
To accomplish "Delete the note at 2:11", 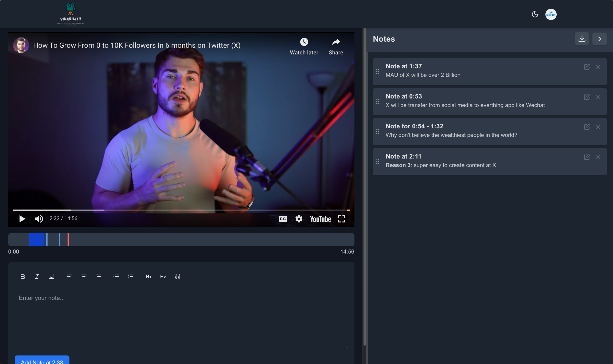I will pyautogui.click(x=598, y=157).
